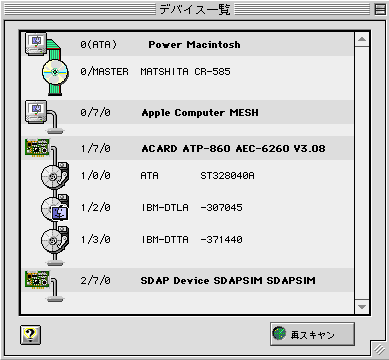Open help with the question mark button
389x360 pixels.
point(30,335)
